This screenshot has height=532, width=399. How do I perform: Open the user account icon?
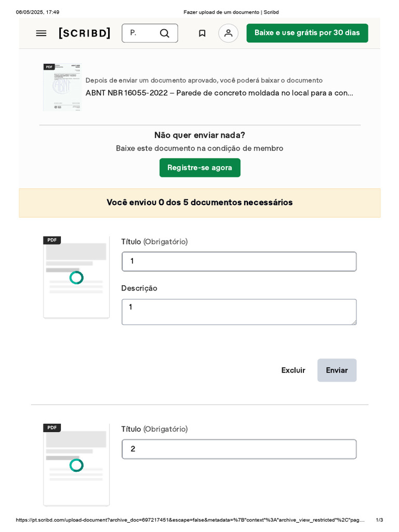pos(228,33)
